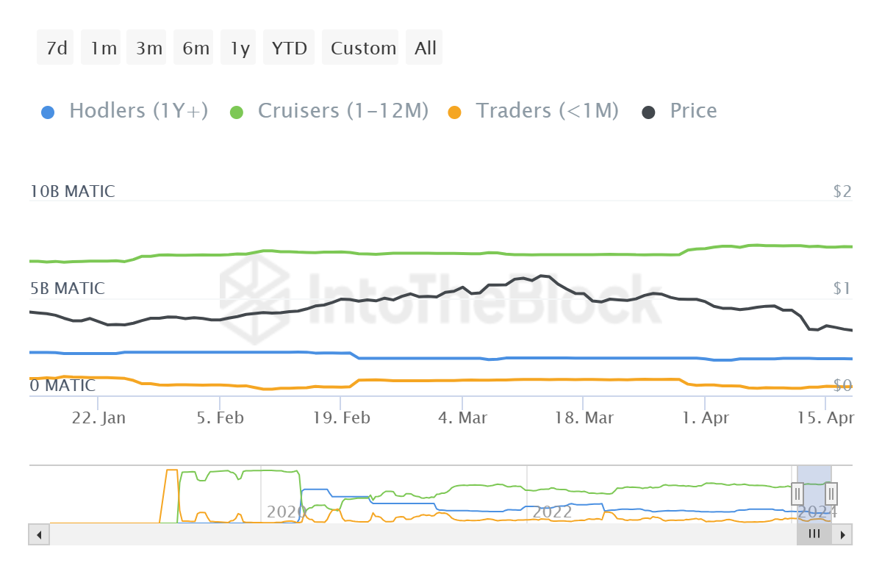The width and height of the screenshot is (882, 588).
Task: Select the 1m time range
Action: pos(101,47)
